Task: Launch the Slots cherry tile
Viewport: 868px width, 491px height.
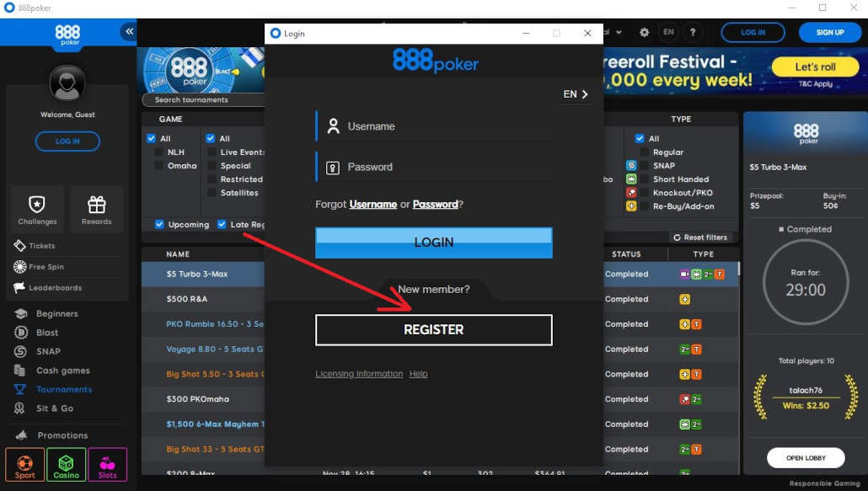Action: pyautogui.click(x=107, y=464)
